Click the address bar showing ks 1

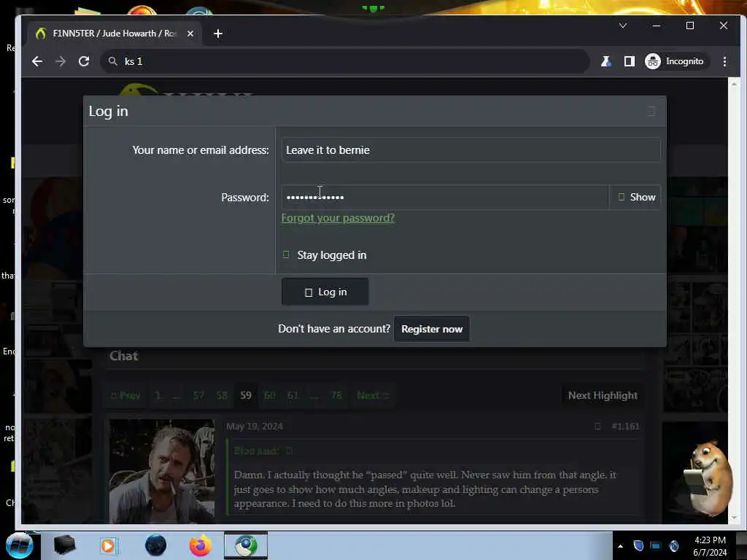(x=345, y=61)
